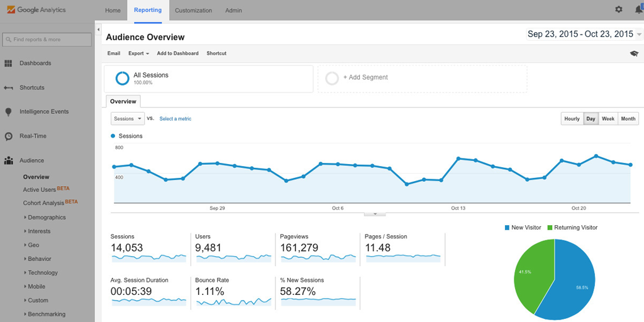The image size is (644, 322).
Task: Open the Customization tab
Action: click(194, 11)
